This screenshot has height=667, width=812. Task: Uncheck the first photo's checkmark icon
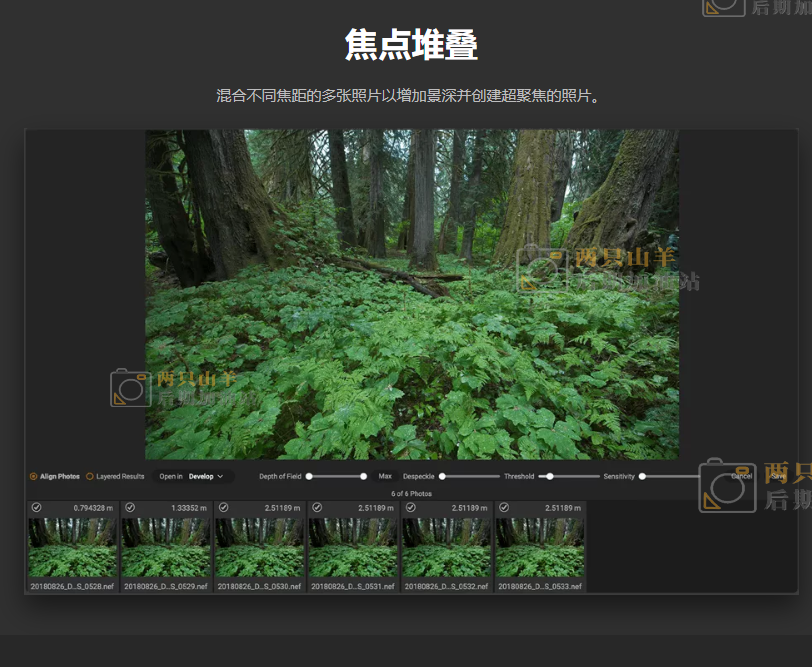[x=36, y=508]
